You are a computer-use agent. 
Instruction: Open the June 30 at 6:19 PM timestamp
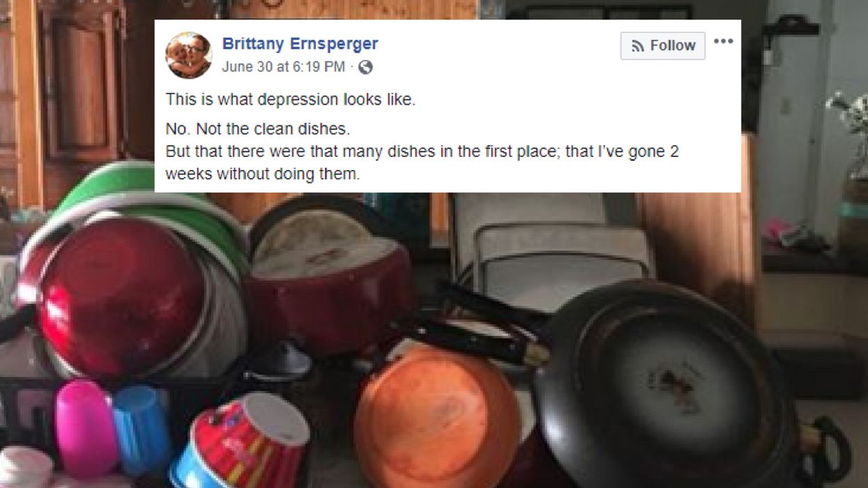[x=283, y=67]
